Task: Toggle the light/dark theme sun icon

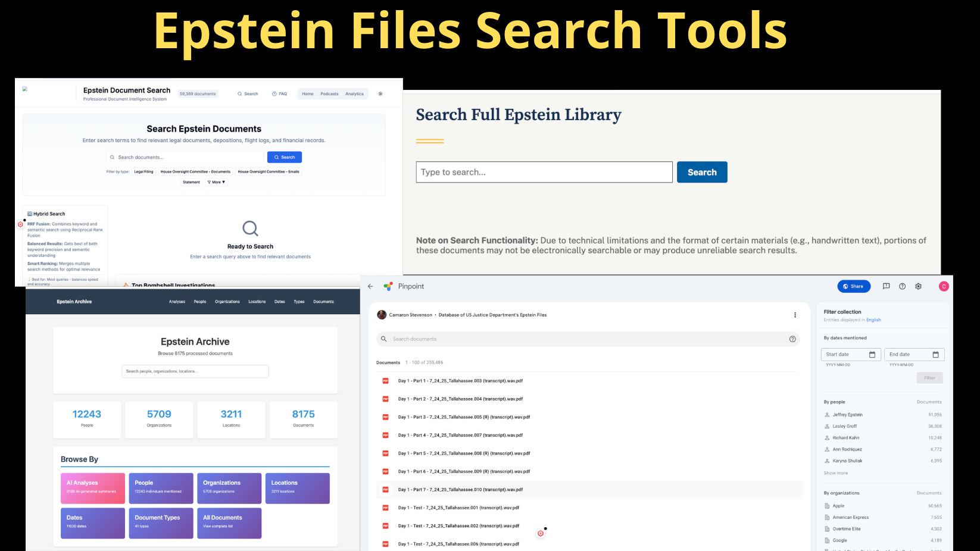Action: 380,94
